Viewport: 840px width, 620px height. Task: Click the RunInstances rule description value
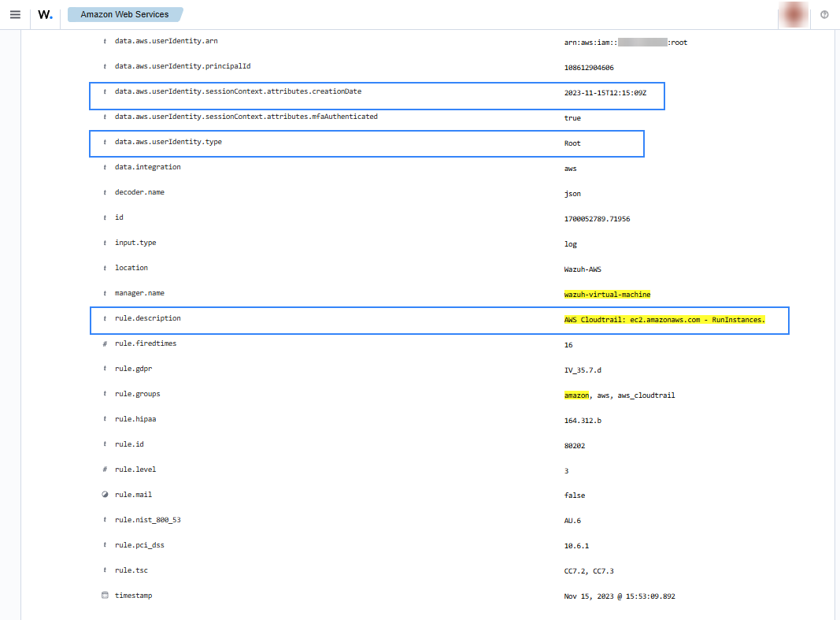coord(664,320)
